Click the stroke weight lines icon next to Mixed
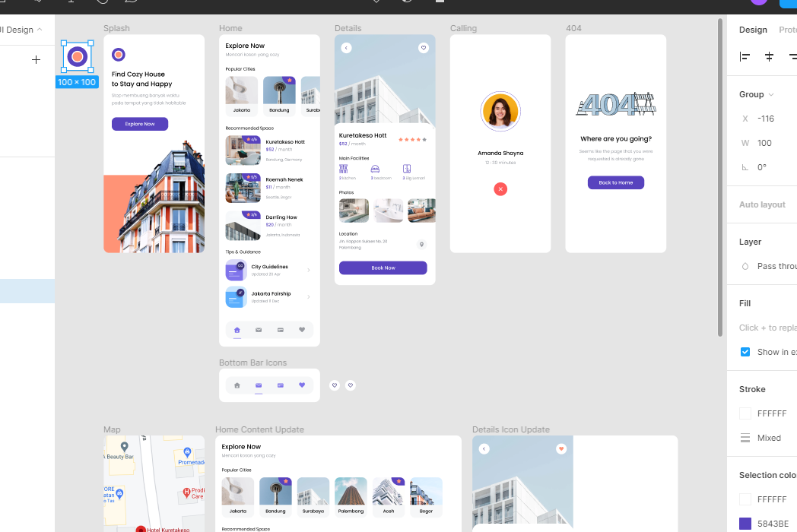This screenshot has width=797, height=532. (x=745, y=438)
